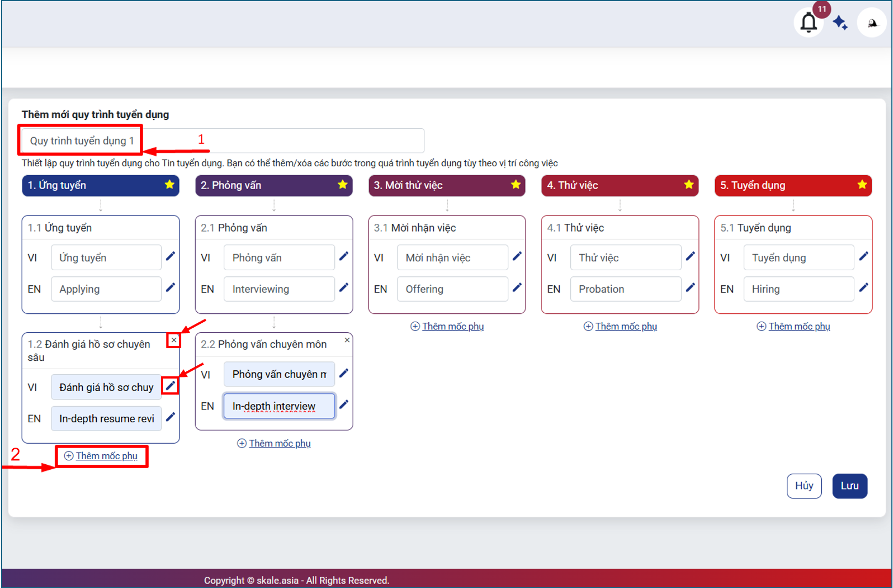The width and height of the screenshot is (893, 588).
Task: Open the notifications bell
Action: [x=808, y=23]
